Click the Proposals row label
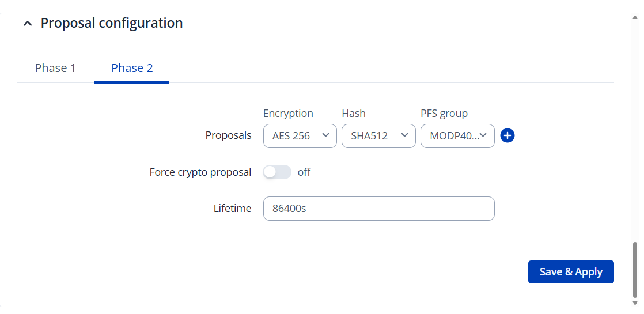The width and height of the screenshot is (644, 314). 228,136
